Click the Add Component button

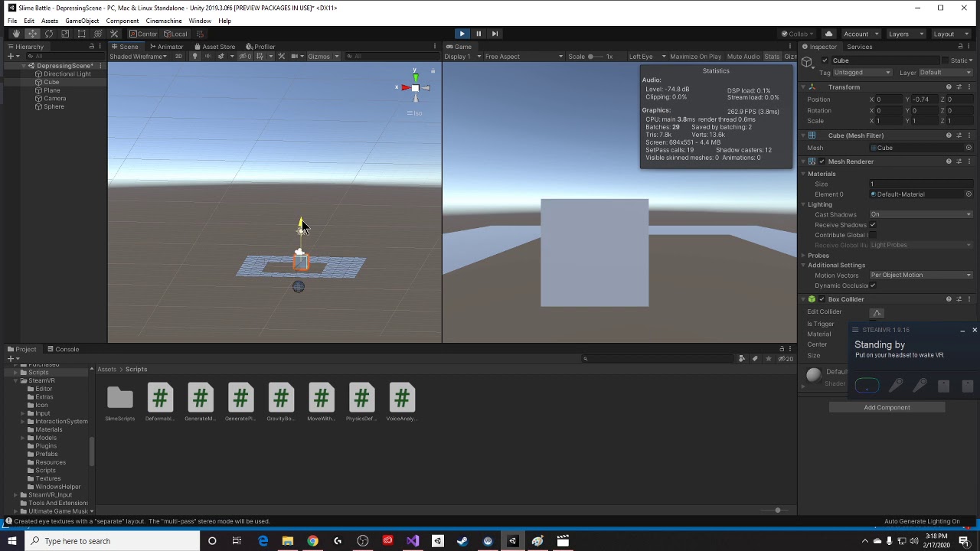(x=887, y=408)
